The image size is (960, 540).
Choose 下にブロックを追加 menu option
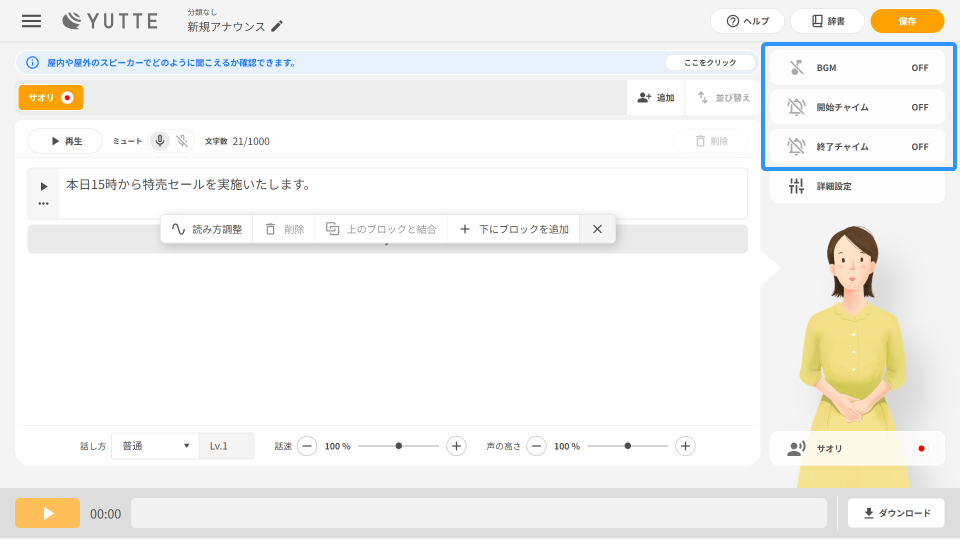coord(514,229)
